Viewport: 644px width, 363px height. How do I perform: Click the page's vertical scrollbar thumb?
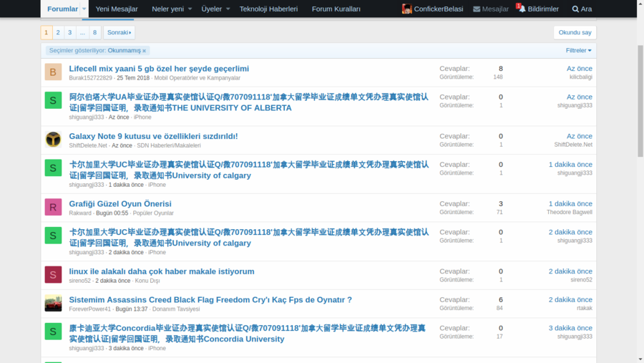click(640, 101)
